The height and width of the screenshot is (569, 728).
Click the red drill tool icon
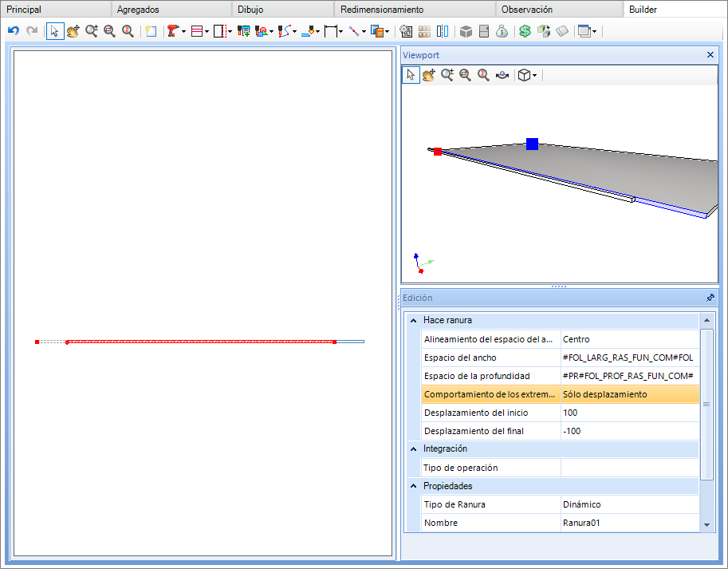click(x=173, y=31)
